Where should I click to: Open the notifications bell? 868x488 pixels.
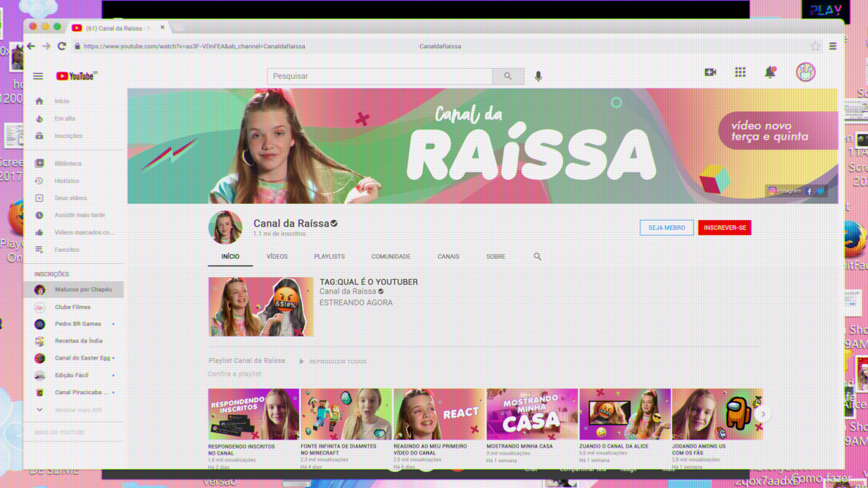770,72
